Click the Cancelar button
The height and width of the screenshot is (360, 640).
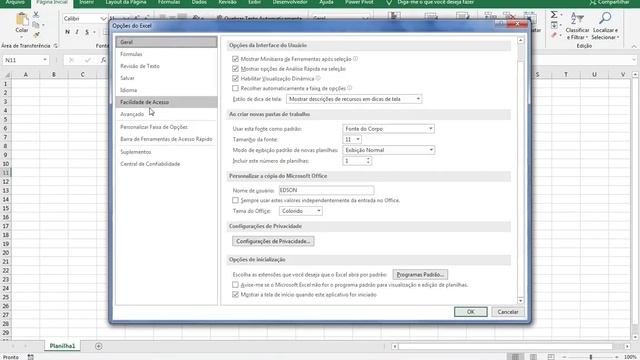point(508,312)
